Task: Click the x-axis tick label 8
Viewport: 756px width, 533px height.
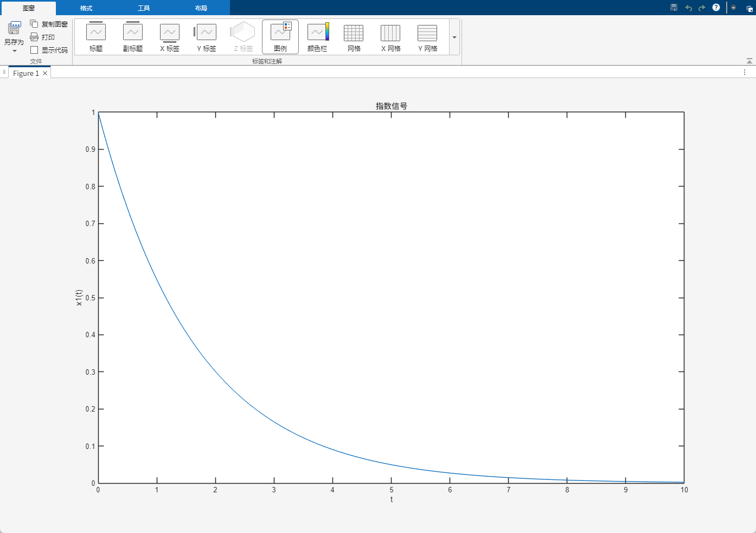Action: click(567, 490)
